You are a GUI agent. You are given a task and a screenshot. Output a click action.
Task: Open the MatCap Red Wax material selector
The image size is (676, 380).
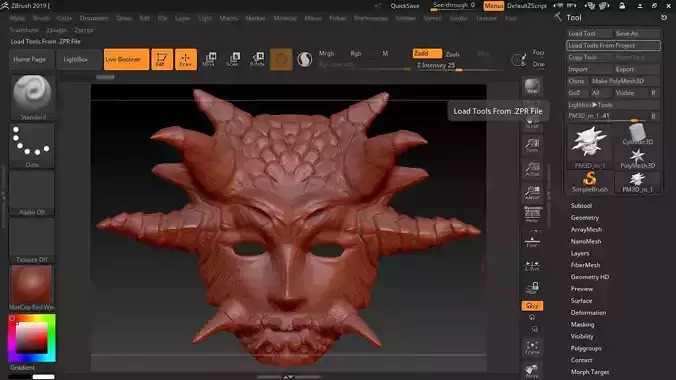pos(32,288)
